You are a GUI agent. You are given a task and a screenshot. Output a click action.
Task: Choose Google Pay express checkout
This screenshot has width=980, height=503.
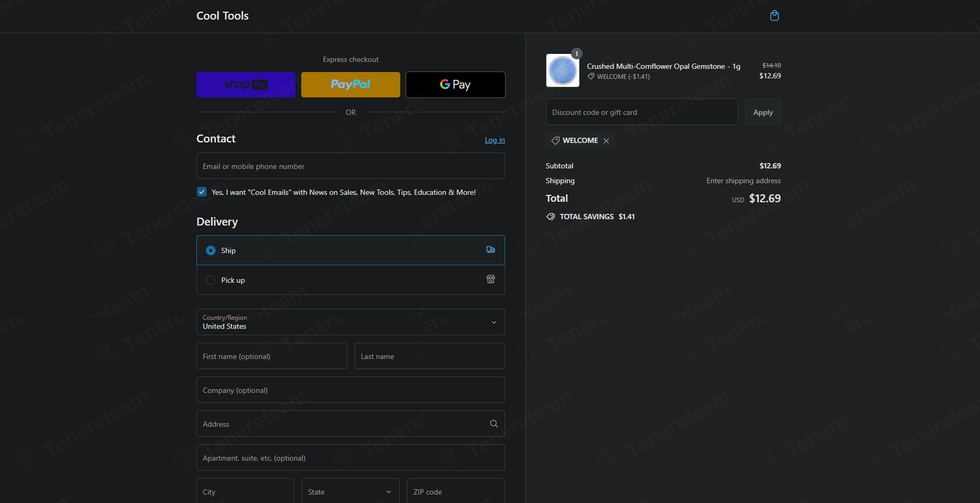455,84
